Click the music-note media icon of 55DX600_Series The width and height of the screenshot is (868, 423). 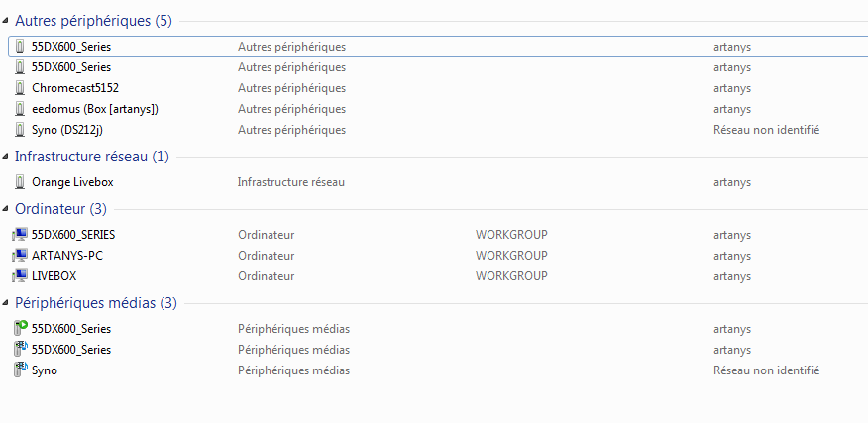(21, 350)
